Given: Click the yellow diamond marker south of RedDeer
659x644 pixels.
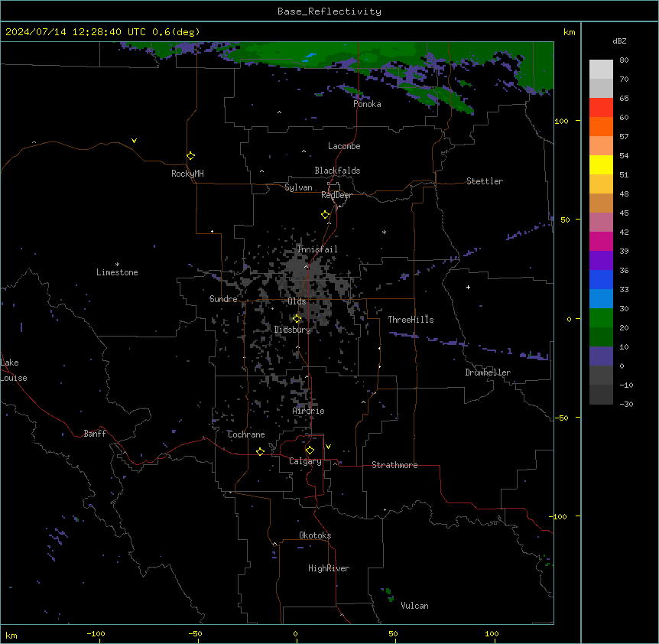Looking at the screenshot, I should [326, 215].
